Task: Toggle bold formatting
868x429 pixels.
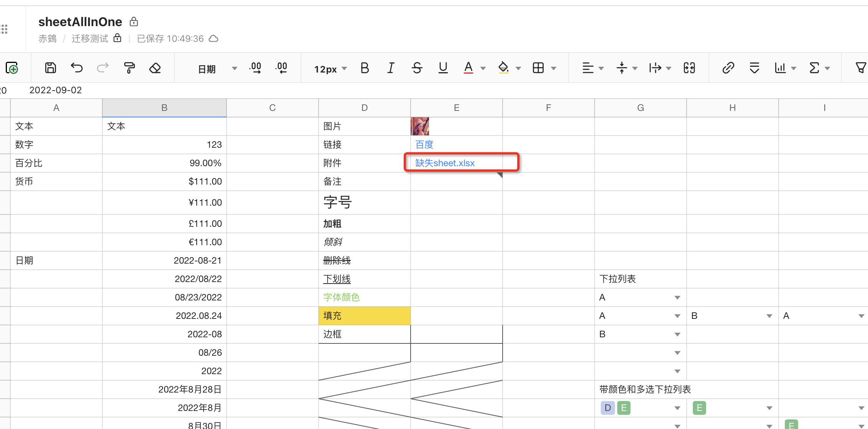Action: click(365, 68)
